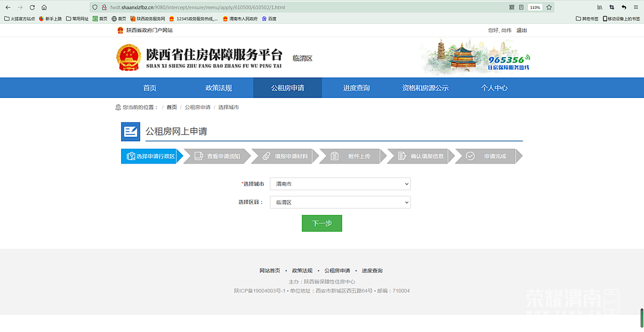
Task: Select the 个人中心 navigation tab
Action: 494,88
